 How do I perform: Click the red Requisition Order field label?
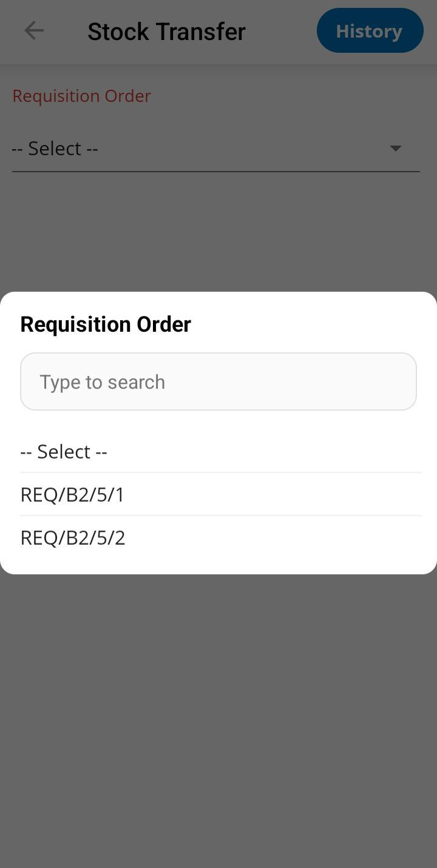coord(81,96)
